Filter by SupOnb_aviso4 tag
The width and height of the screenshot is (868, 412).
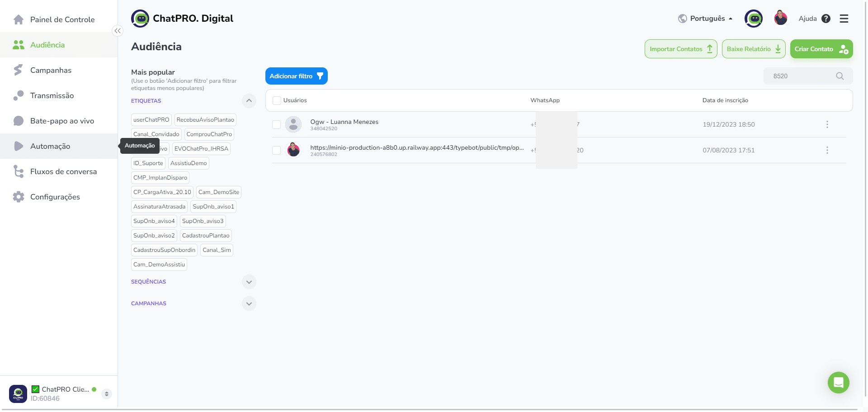[154, 221]
